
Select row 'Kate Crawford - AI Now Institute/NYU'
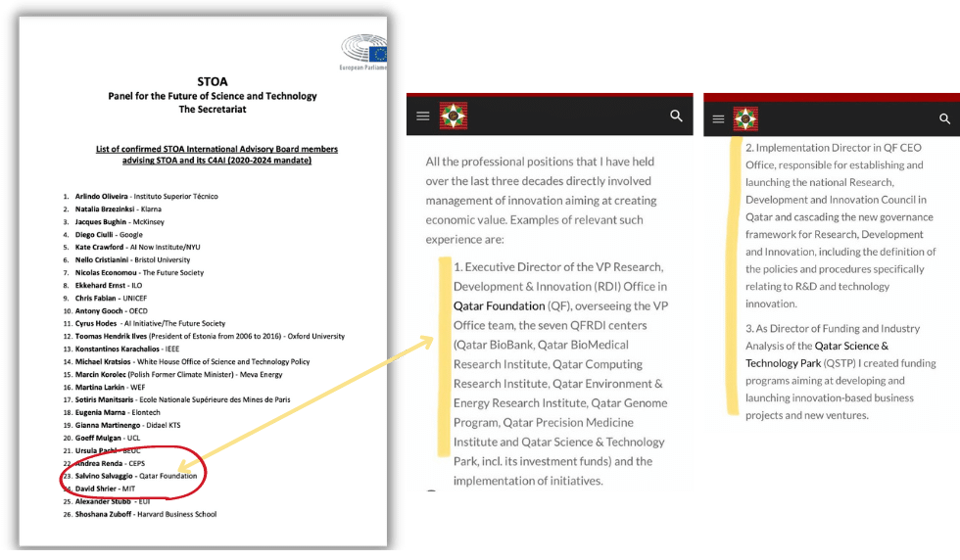tap(131, 248)
